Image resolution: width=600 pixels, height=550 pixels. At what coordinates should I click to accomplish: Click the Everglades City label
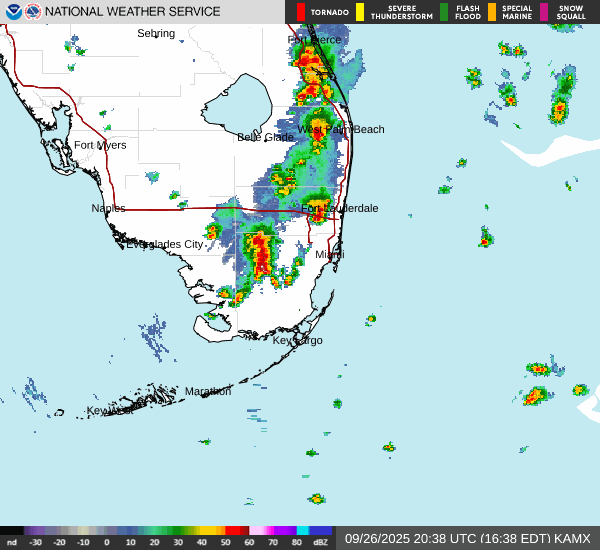coord(164,244)
